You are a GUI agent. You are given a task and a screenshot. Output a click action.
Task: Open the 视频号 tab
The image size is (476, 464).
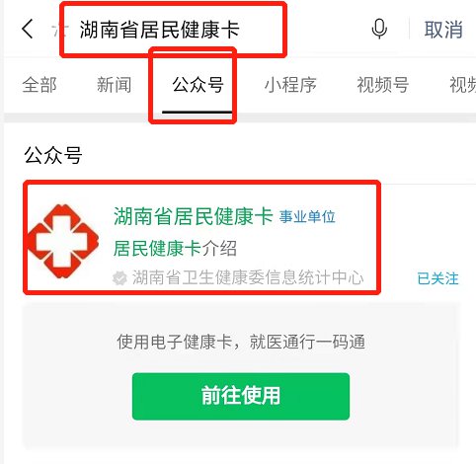coord(383,85)
